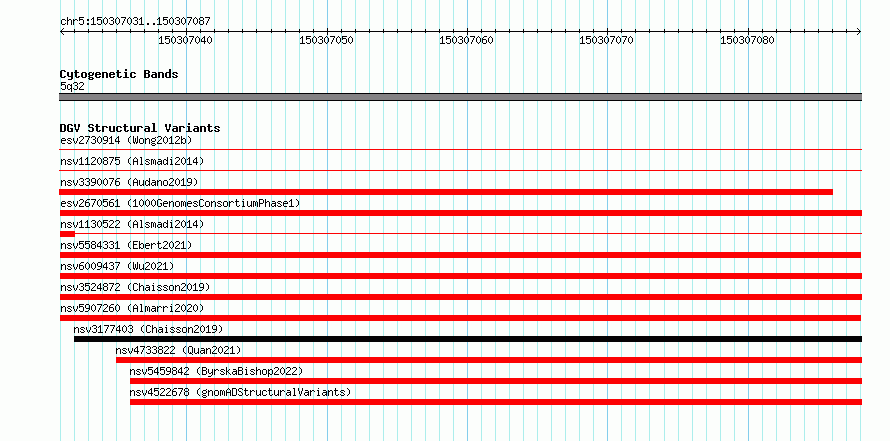Click the 150307040 ruler position
This screenshot has height=441, width=890.
tap(186, 40)
